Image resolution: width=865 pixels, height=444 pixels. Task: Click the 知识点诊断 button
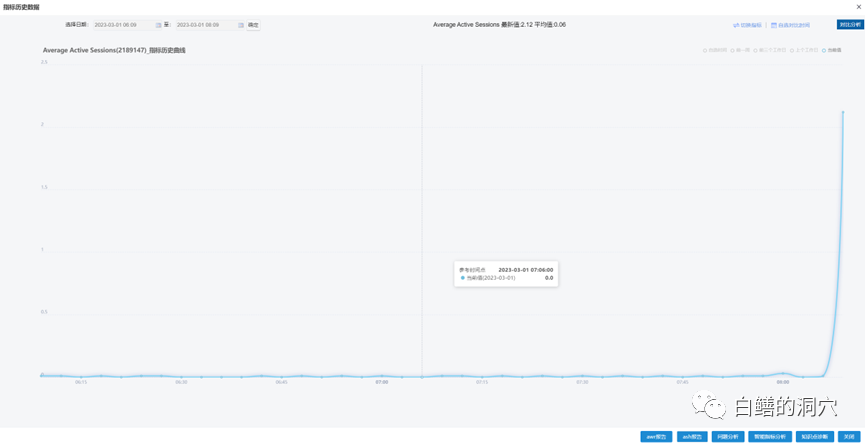[x=816, y=437]
